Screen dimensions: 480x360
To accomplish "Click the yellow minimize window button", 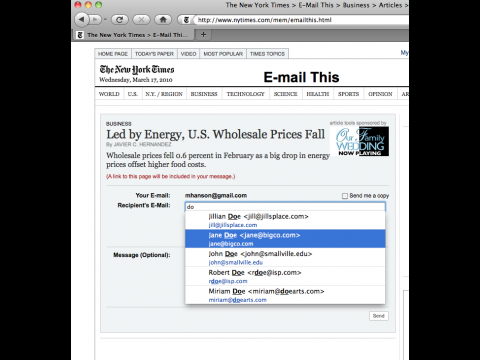I will (88, 5).
